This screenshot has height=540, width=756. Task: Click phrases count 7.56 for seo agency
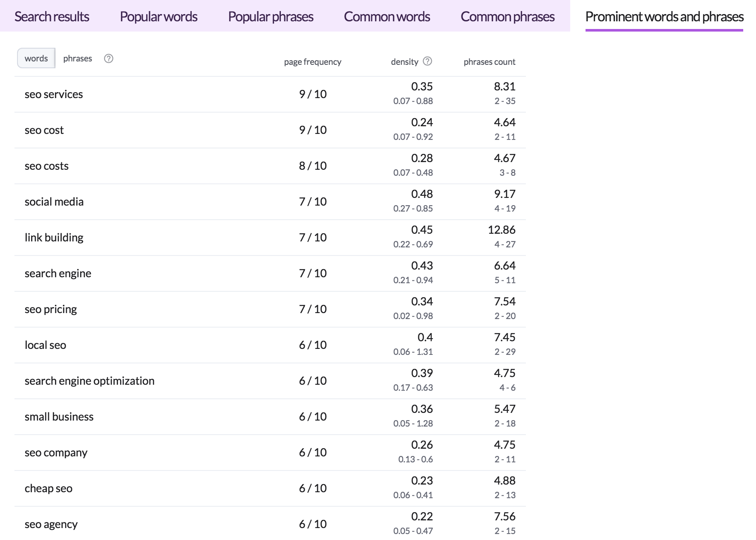coord(505,517)
